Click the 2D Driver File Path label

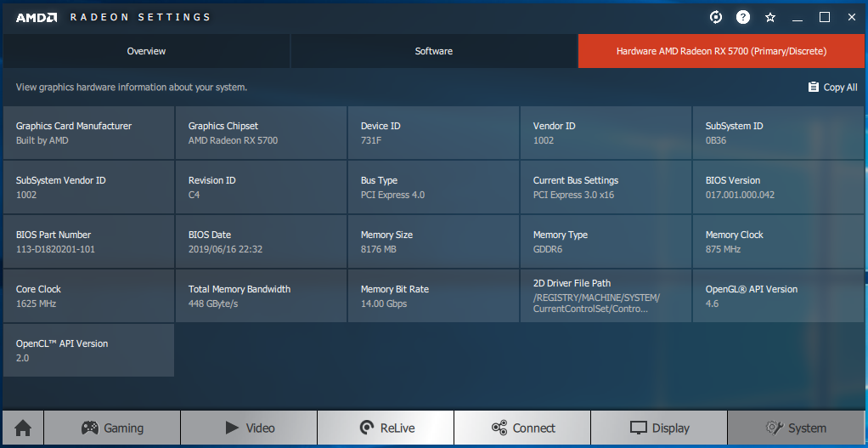point(572,283)
